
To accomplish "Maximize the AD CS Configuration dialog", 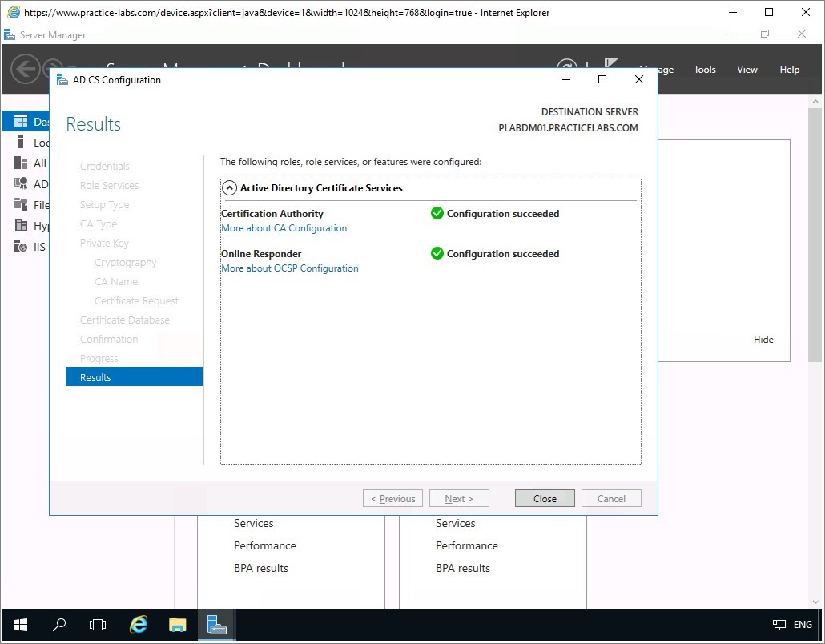I will pyautogui.click(x=602, y=79).
